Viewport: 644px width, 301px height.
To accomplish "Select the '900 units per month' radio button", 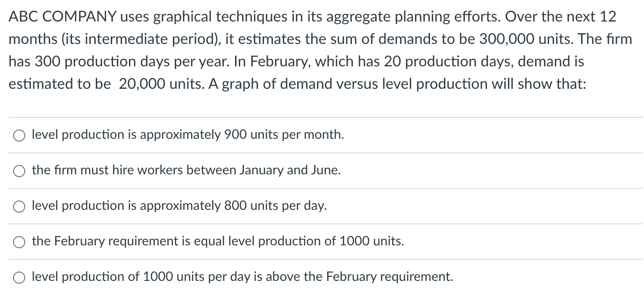I will 19,135.
